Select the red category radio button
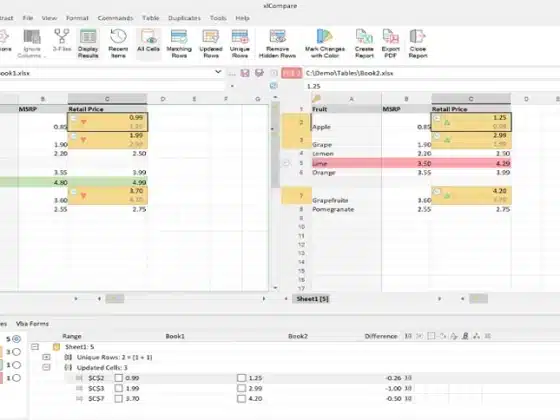This screenshot has height=420, width=560. pos(16,378)
